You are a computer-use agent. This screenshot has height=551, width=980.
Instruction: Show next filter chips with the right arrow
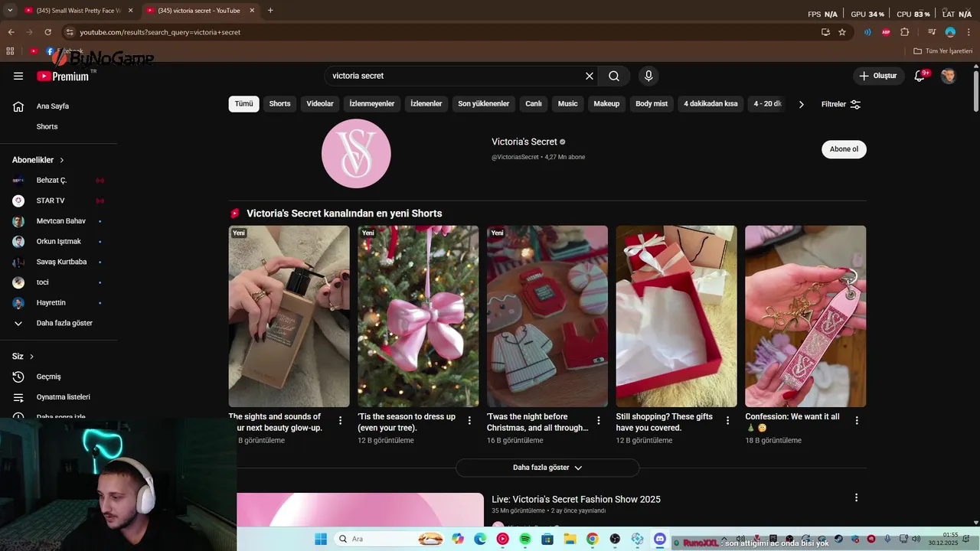(801, 104)
